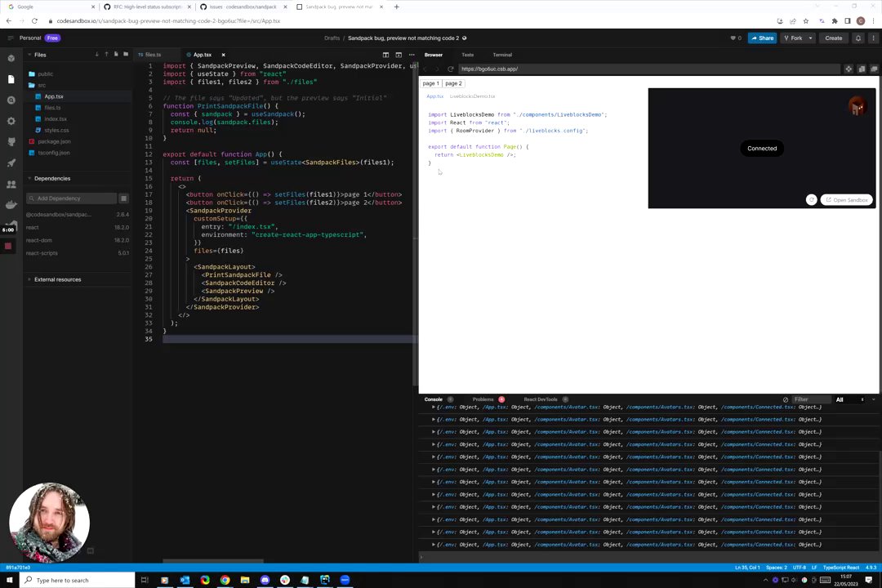Click the page 2 button in preview
Screen dimensions: 882x588
click(453, 83)
